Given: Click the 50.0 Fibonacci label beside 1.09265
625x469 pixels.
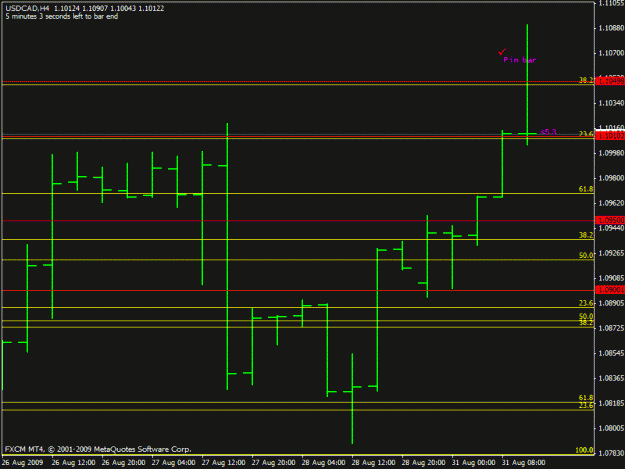Looking at the screenshot, I should (586, 255).
